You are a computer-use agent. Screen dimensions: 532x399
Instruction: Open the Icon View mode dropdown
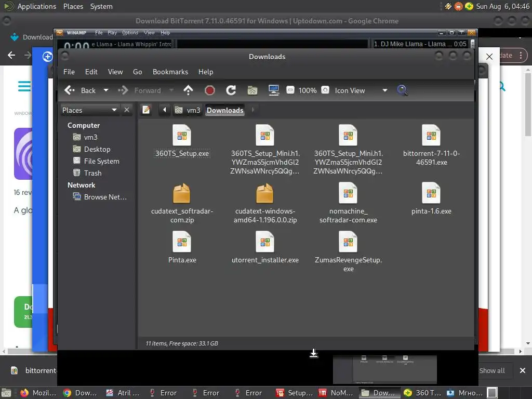pyautogui.click(x=361, y=90)
